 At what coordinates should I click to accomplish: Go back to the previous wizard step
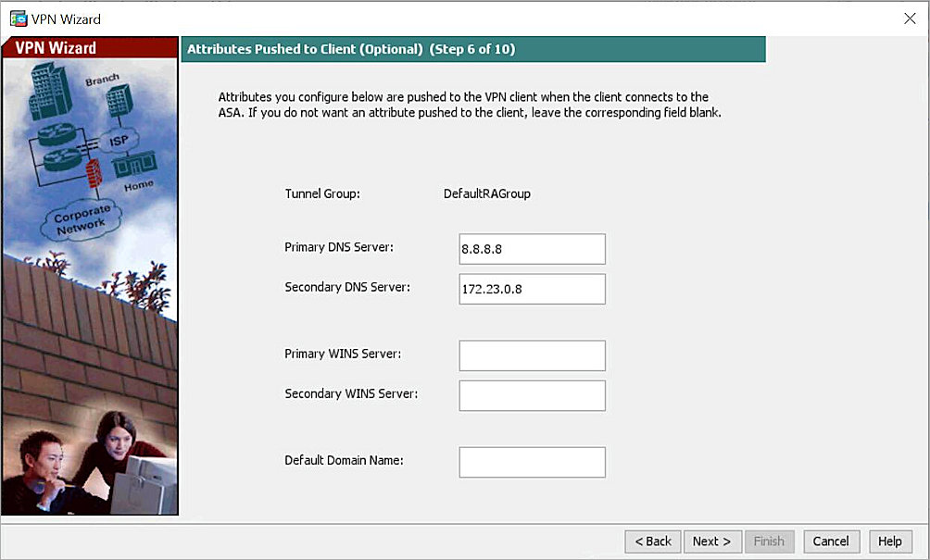click(652, 541)
